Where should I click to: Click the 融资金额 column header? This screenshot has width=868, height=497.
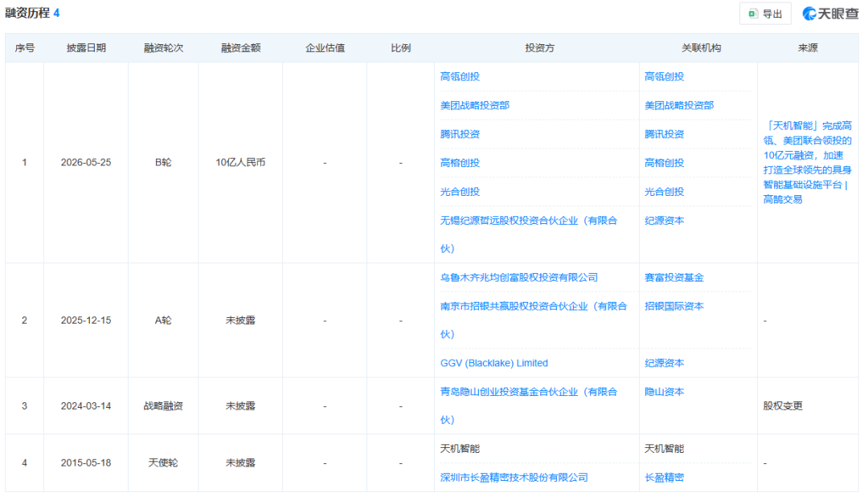pyautogui.click(x=241, y=48)
